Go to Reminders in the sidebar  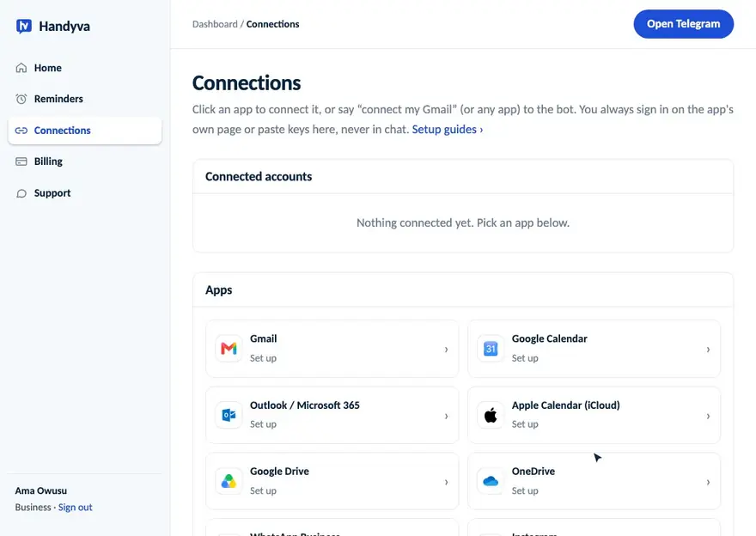[58, 99]
